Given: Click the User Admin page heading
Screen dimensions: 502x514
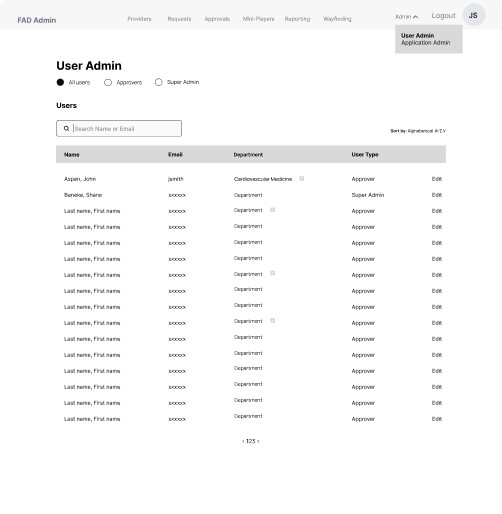Looking at the screenshot, I should pyautogui.click(x=89, y=66).
